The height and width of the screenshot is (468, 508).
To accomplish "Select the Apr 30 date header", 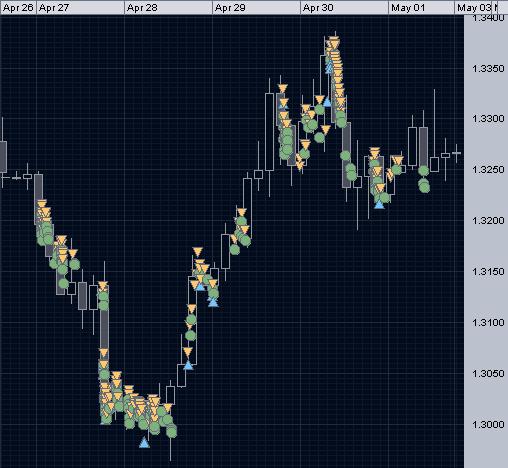I will coord(344,8).
